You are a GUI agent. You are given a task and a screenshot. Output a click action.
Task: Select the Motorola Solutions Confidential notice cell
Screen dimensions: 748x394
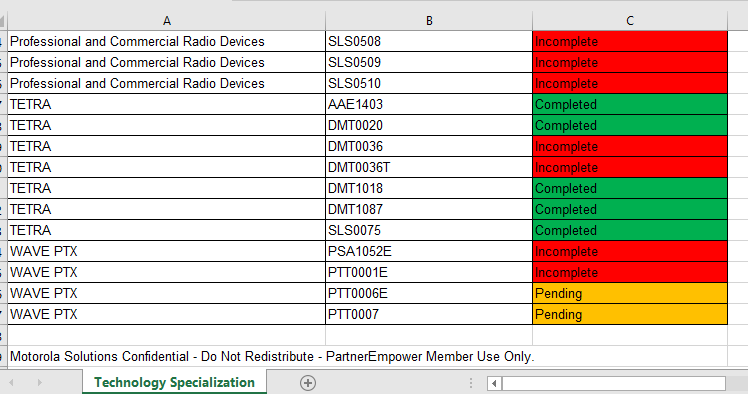click(272, 356)
